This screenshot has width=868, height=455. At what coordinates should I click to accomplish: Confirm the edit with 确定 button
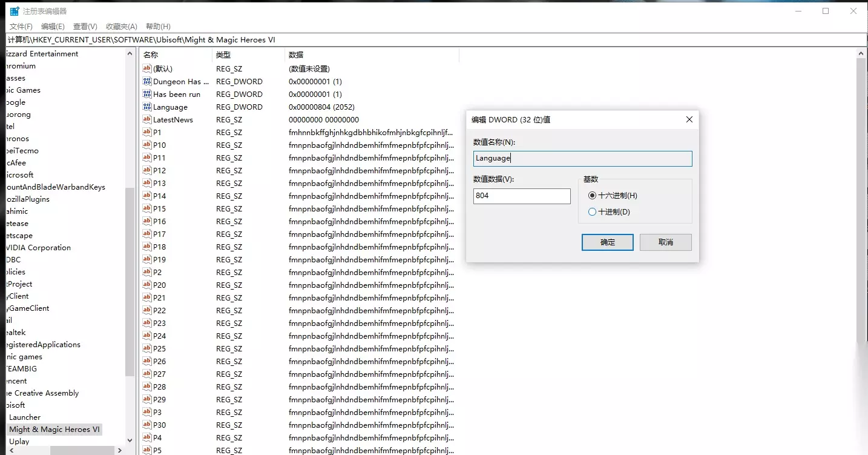[608, 242]
